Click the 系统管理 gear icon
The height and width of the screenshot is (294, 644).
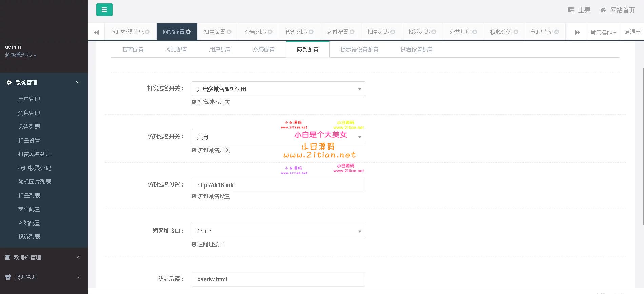click(x=9, y=82)
